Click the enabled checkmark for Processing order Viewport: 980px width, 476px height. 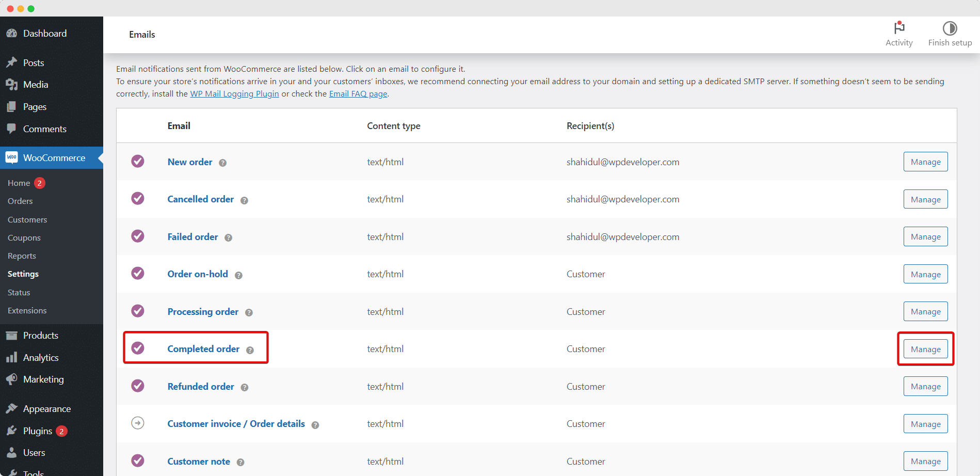pos(138,311)
